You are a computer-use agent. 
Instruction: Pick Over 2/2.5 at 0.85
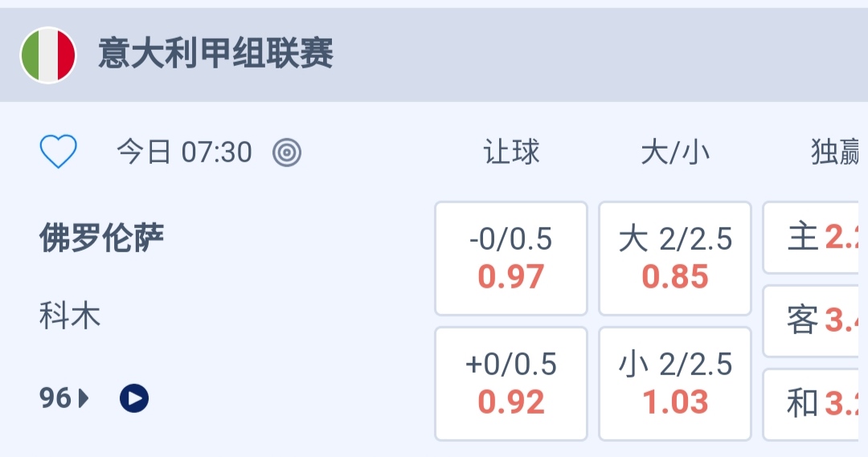675,259
